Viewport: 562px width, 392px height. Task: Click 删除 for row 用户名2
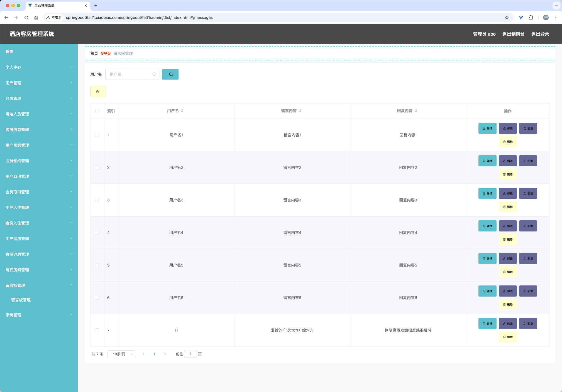508,174
